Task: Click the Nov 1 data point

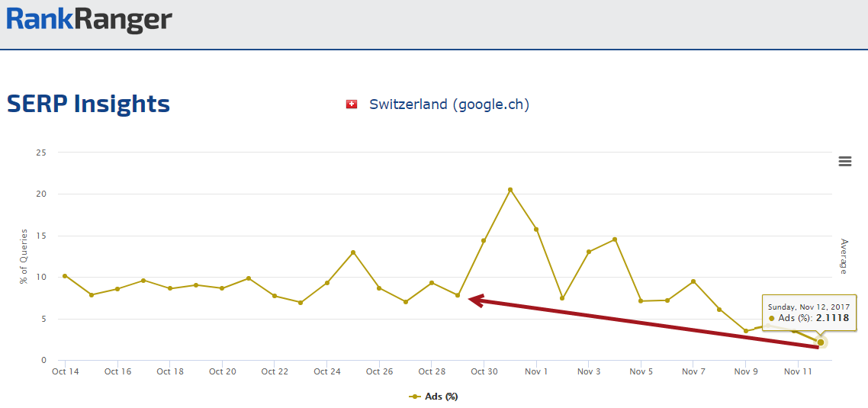Action: pyautogui.click(x=536, y=230)
